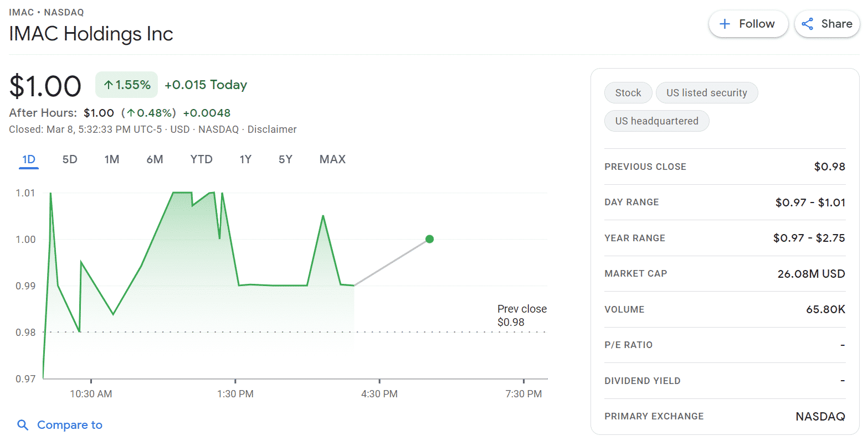Screen dimensions: 868x441
Task: Switch to the 5D chart range
Action: pos(70,159)
